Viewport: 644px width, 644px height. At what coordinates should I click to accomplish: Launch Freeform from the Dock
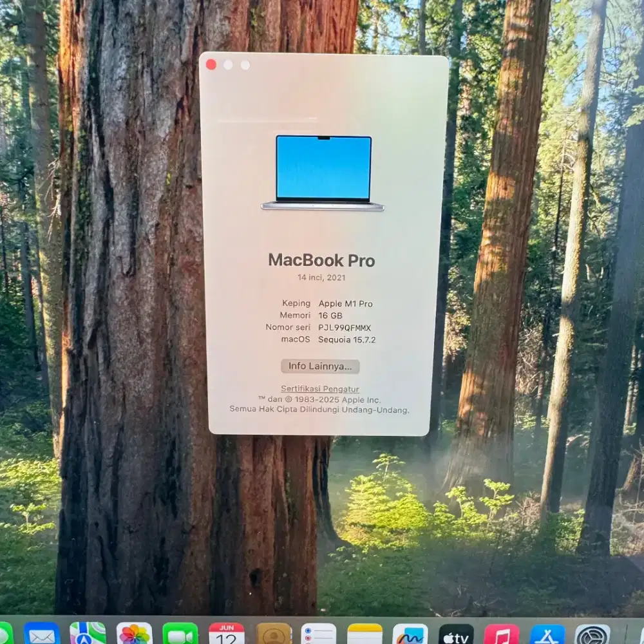[x=410, y=633]
